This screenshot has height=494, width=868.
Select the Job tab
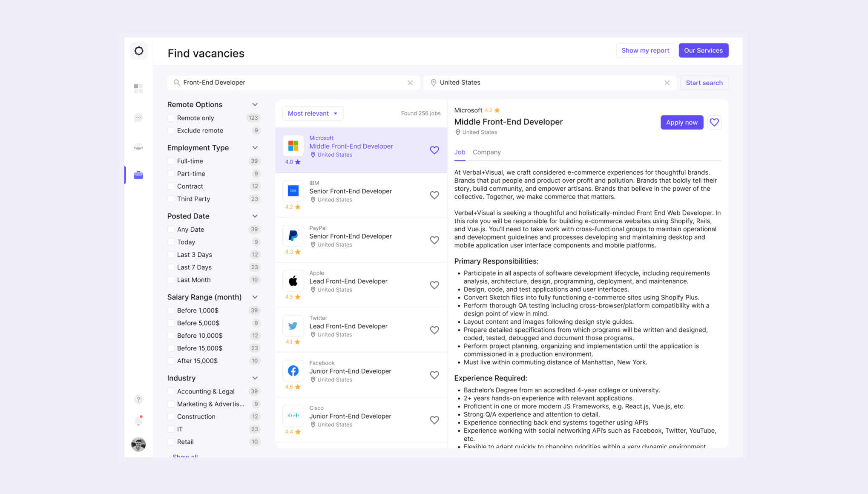click(x=460, y=152)
